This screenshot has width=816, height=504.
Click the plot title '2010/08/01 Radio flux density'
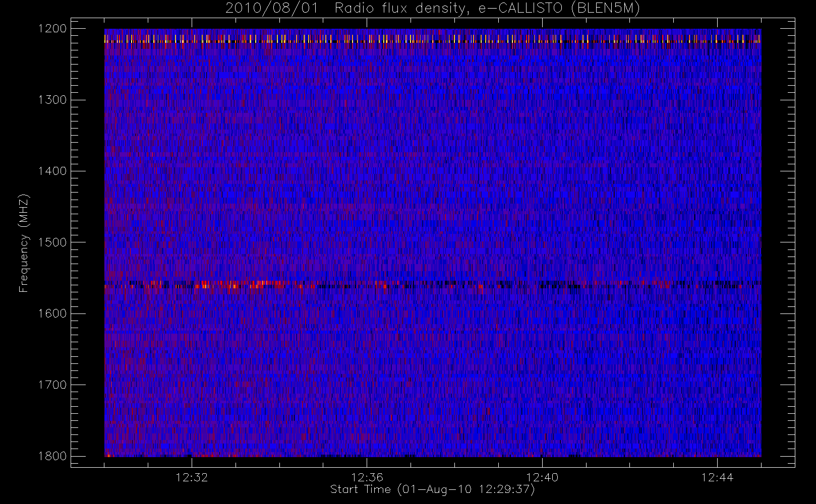click(x=433, y=9)
